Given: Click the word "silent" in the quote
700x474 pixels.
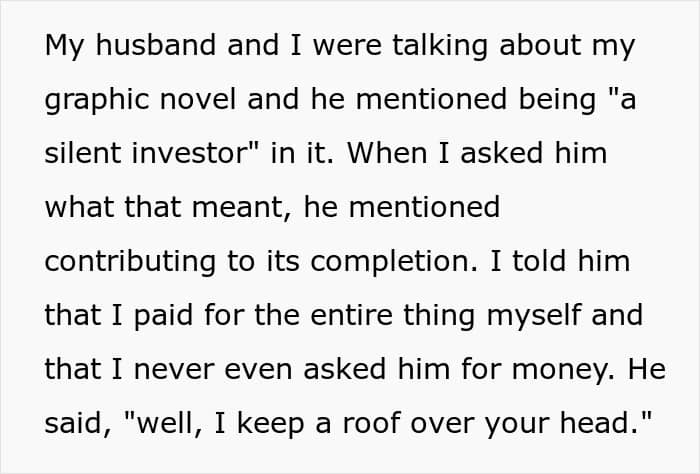Looking at the screenshot, I should coord(83,153).
